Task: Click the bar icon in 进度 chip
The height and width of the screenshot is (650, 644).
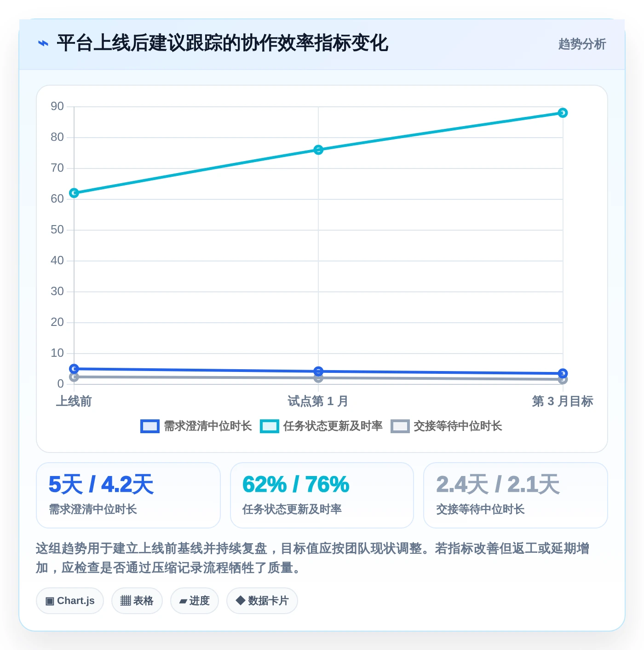Action: [183, 601]
